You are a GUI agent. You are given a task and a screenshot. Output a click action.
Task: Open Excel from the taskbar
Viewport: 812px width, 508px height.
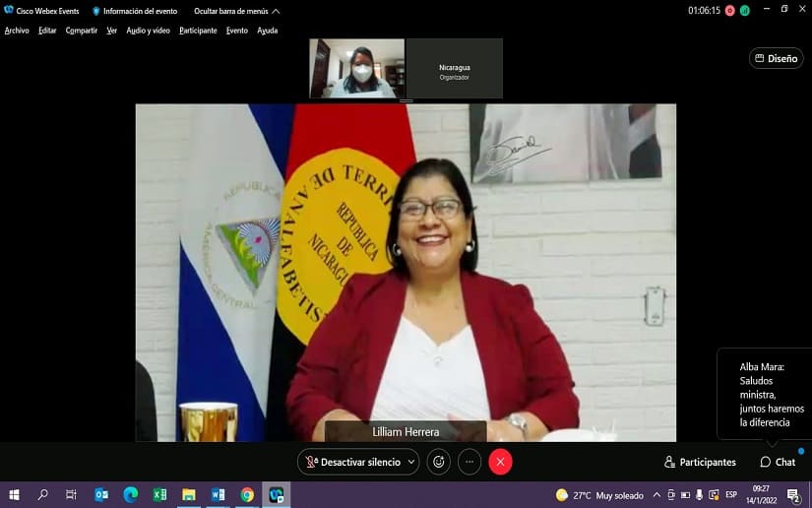pyautogui.click(x=159, y=494)
